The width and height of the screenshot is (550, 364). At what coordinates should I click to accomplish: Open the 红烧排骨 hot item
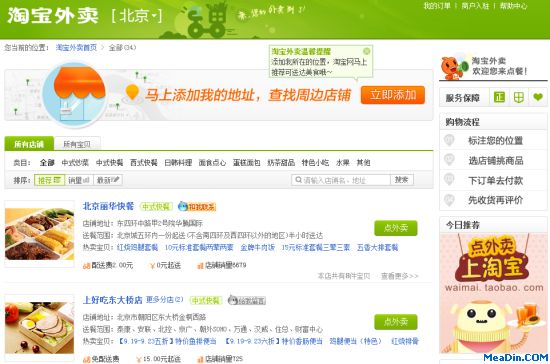tap(405, 341)
